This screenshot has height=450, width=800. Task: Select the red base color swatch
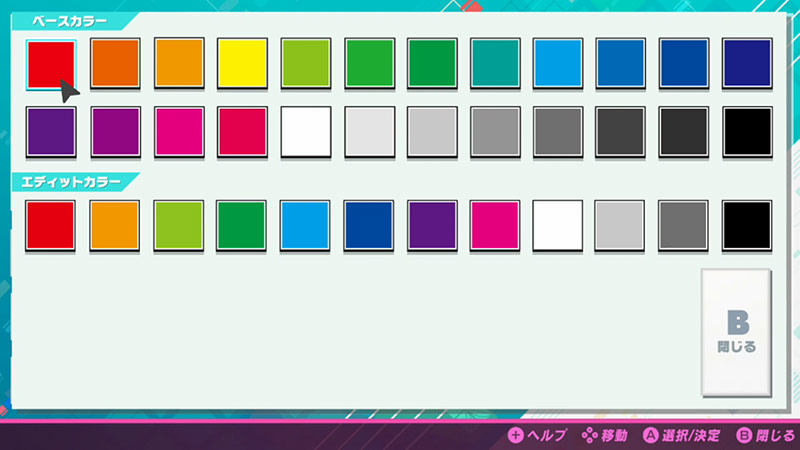click(x=51, y=64)
